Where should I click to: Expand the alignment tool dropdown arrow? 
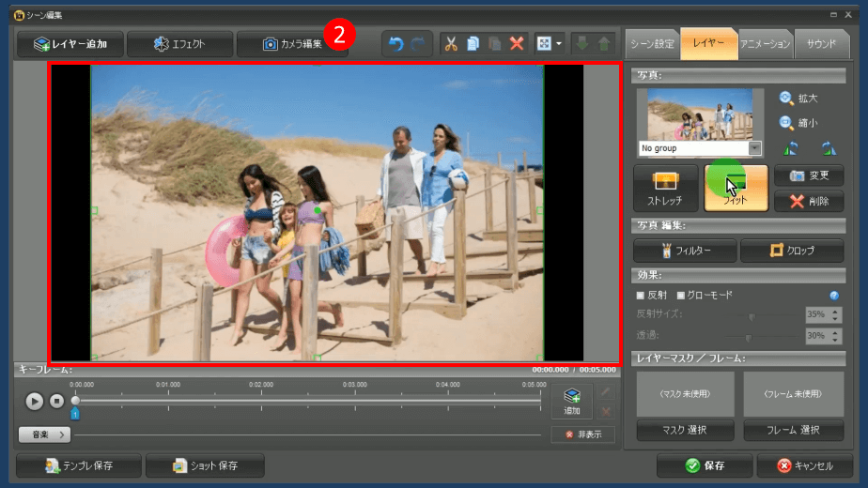(x=560, y=43)
